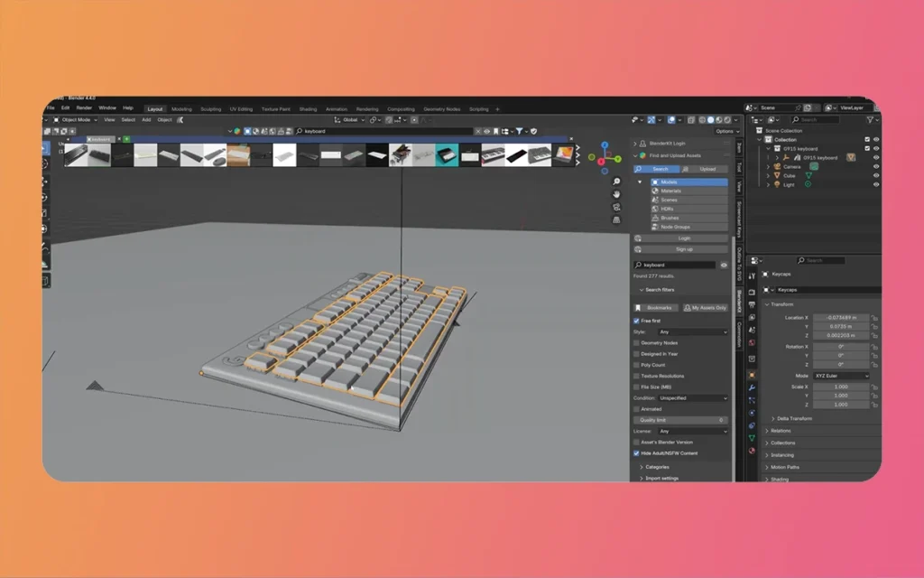Select material preview shading mode
The width and height of the screenshot is (924, 578).
[719, 120]
